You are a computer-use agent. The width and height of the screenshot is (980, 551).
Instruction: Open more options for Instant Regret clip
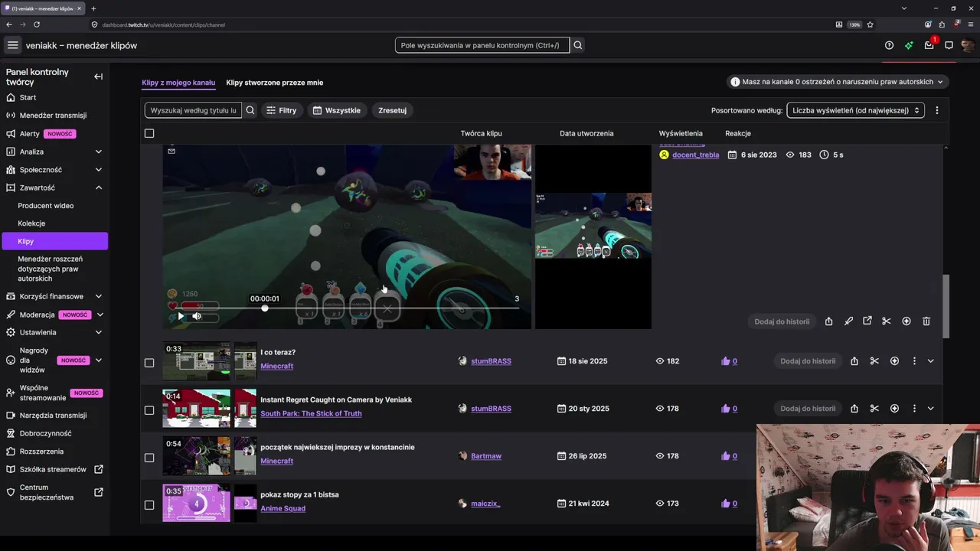(x=914, y=409)
